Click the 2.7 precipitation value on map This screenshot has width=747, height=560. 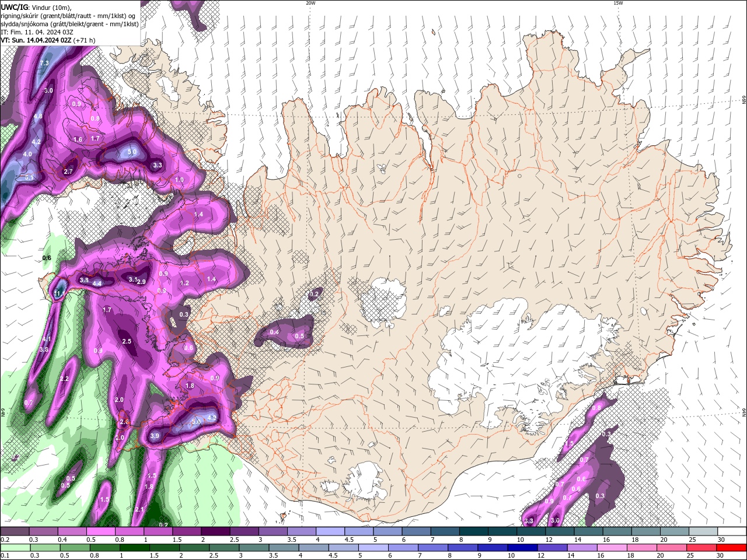tap(68, 171)
